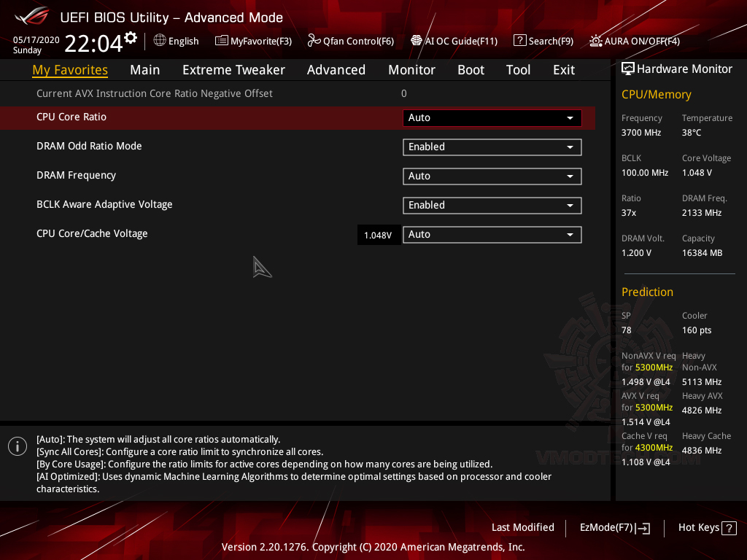Launch the AI OC Guide
This screenshot has width=747, height=560.
click(x=454, y=41)
